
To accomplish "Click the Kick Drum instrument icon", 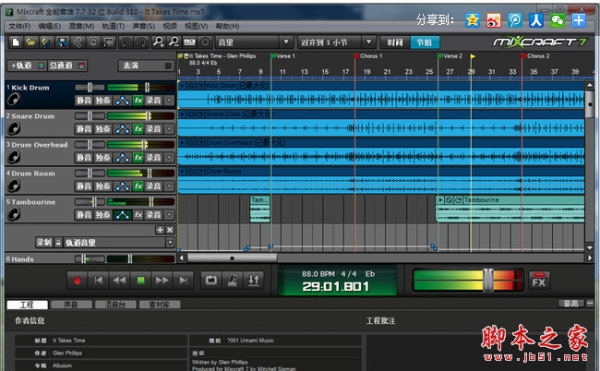I will coord(14,100).
